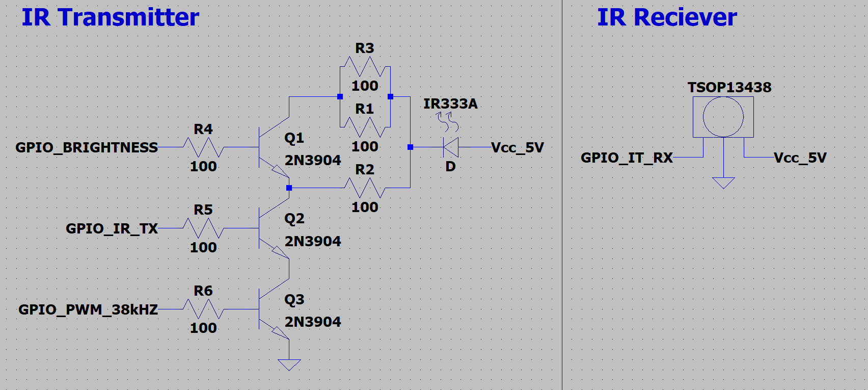
Task: Click the D label under the diode
Action: click(x=450, y=167)
